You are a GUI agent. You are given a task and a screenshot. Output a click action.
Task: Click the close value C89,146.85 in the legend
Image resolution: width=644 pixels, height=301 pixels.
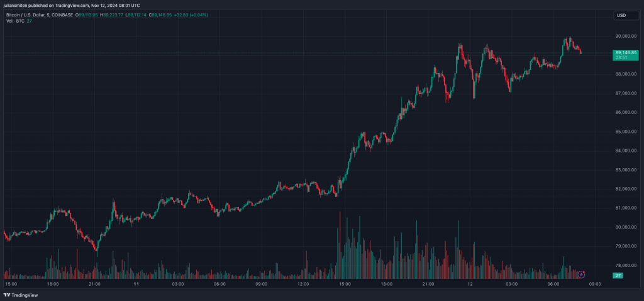pos(160,15)
